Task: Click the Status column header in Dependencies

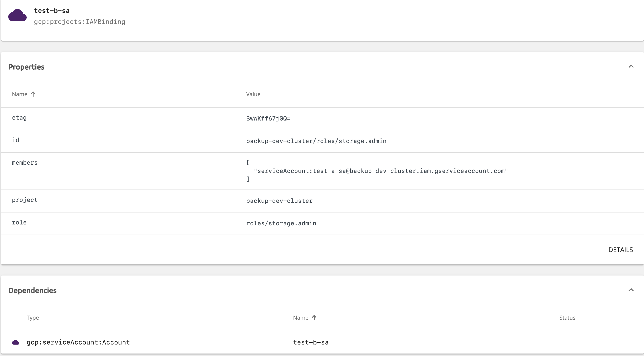Action: [x=567, y=317]
